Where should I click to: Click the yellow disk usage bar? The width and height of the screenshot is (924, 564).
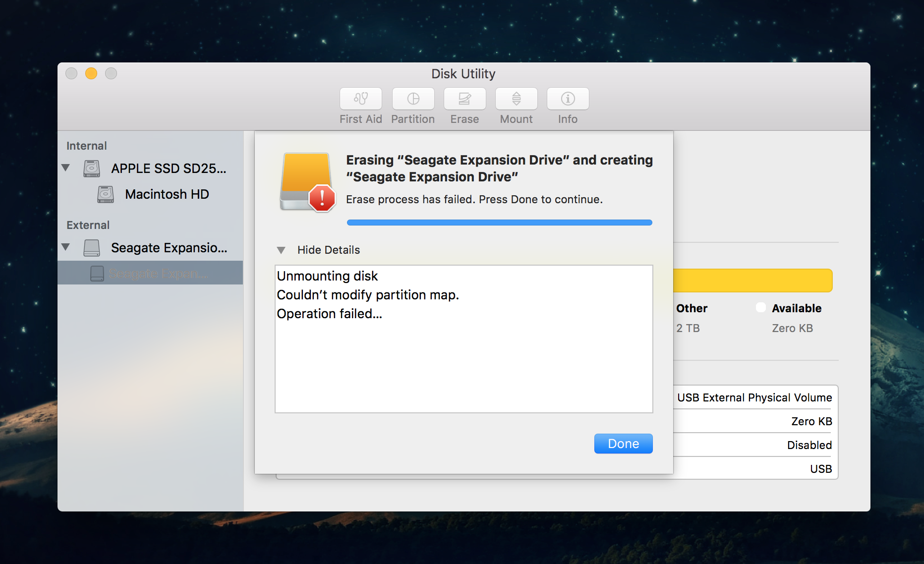click(752, 281)
